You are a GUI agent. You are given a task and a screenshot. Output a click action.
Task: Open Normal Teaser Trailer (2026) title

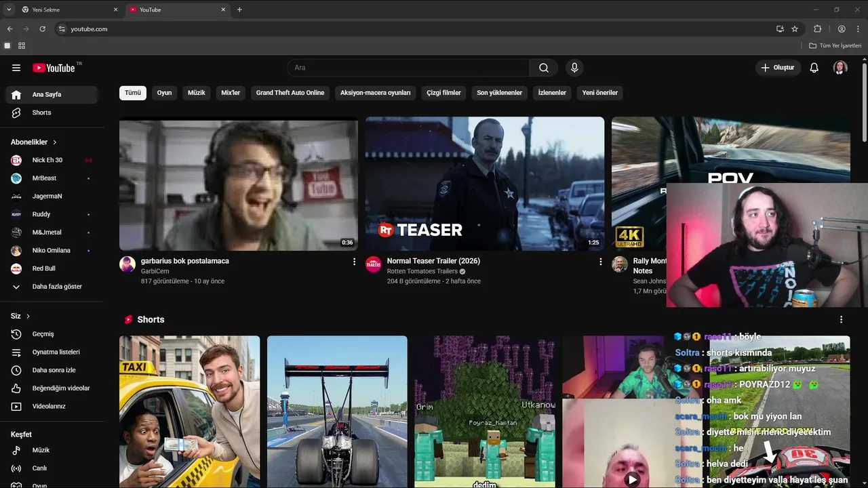pyautogui.click(x=433, y=261)
